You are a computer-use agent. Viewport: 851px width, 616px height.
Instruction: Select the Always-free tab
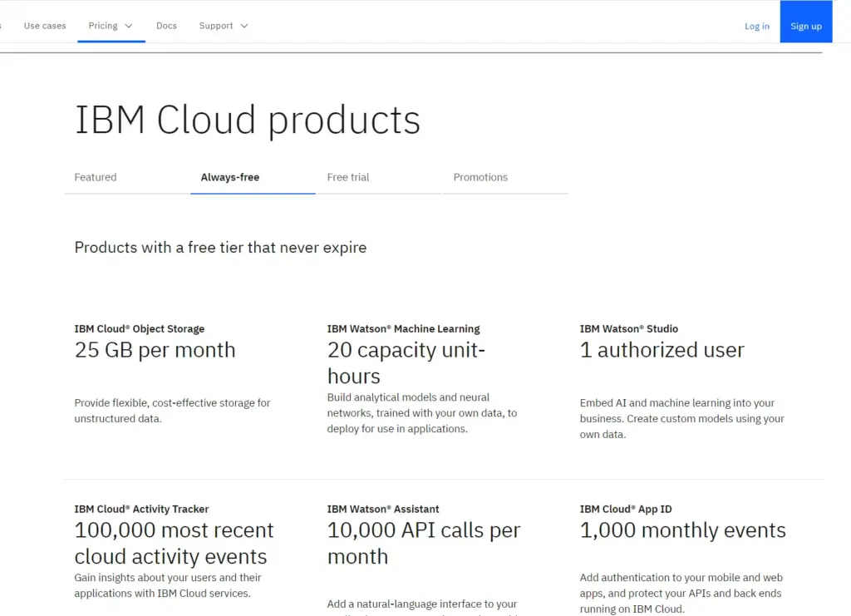click(253, 177)
